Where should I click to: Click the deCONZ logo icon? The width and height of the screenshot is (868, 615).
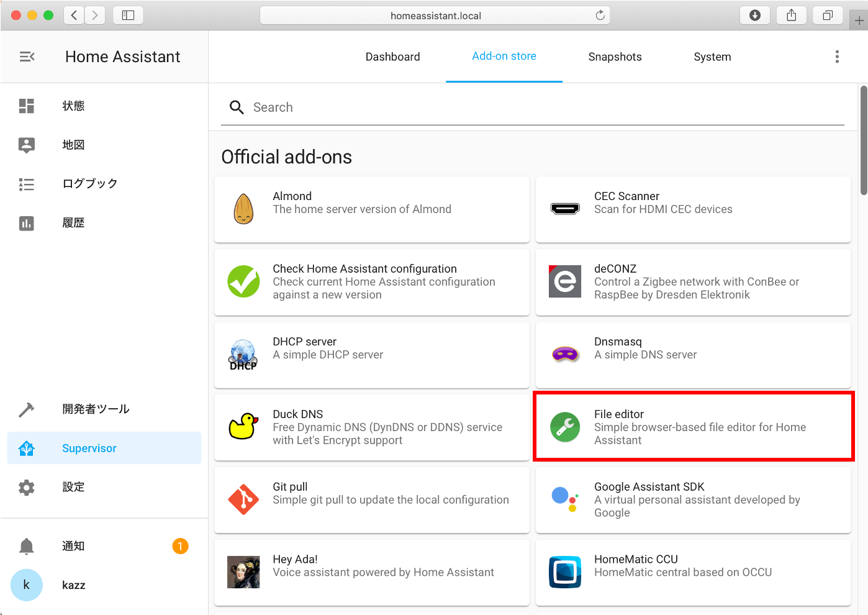565,281
